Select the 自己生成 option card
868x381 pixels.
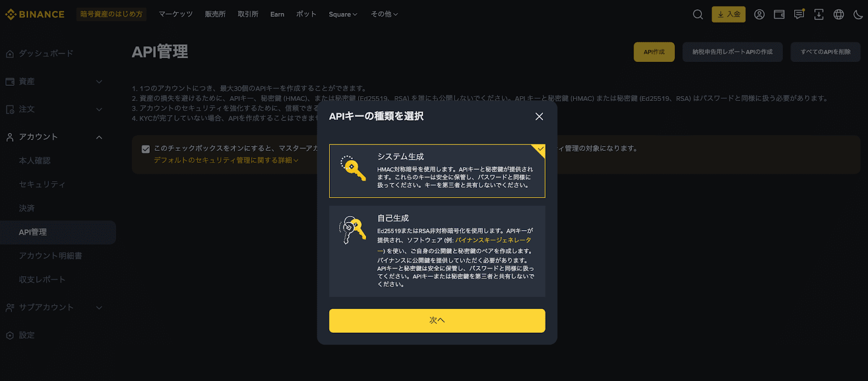coord(437,251)
